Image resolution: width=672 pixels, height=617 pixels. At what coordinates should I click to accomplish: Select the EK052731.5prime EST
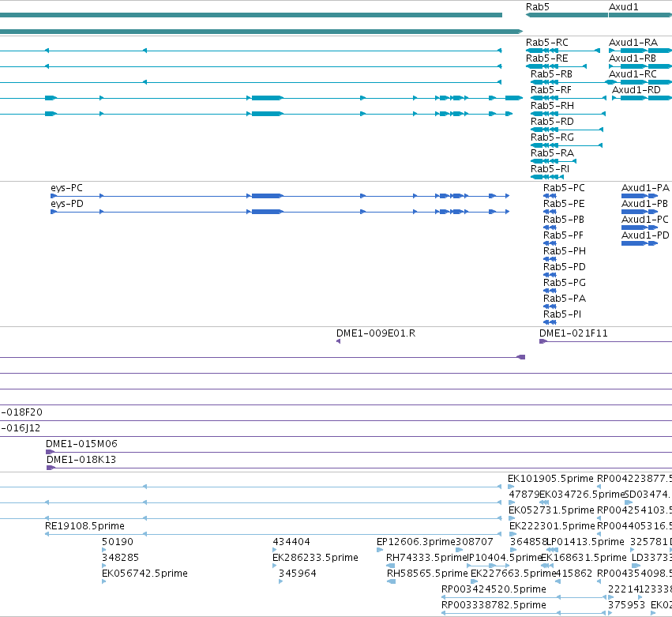(551, 510)
